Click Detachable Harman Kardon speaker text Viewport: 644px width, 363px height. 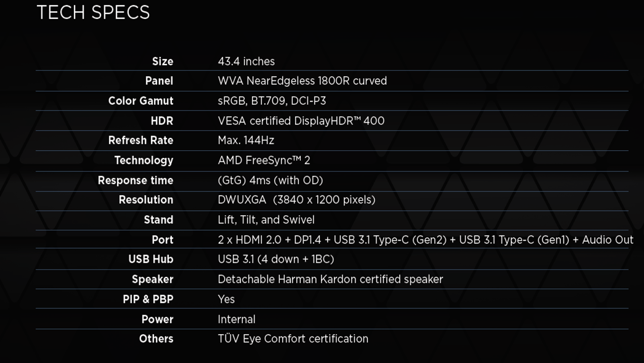331,280
